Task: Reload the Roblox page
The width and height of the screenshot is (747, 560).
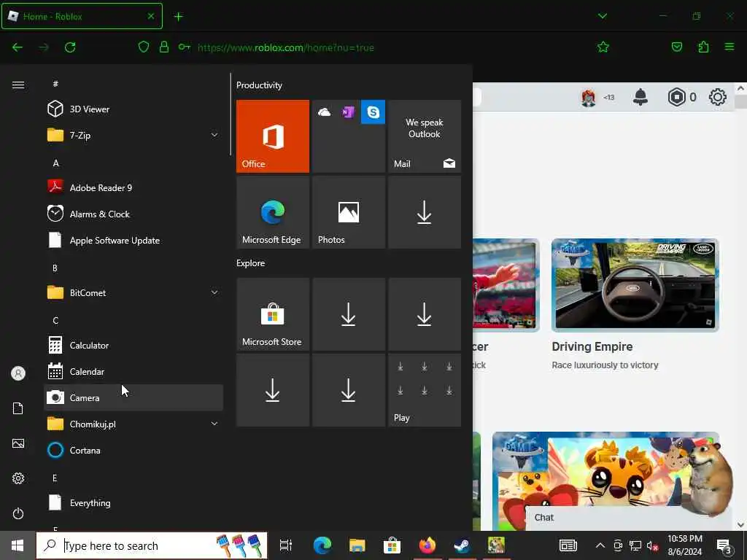Action: click(x=70, y=47)
